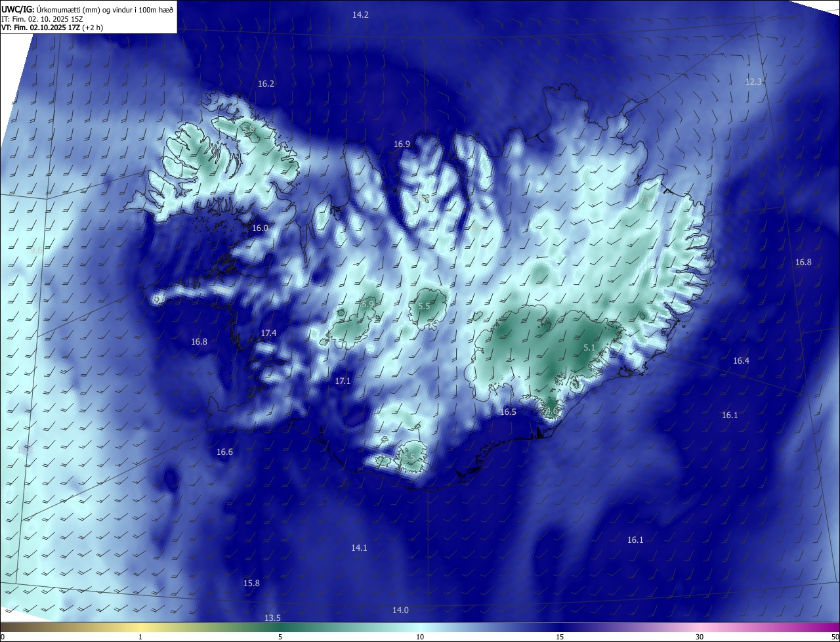The width and height of the screenshot is (840, 642).
Task: Click the 5.1 value on Vatnajökull glacier
Action: click(x=589, y=347)
